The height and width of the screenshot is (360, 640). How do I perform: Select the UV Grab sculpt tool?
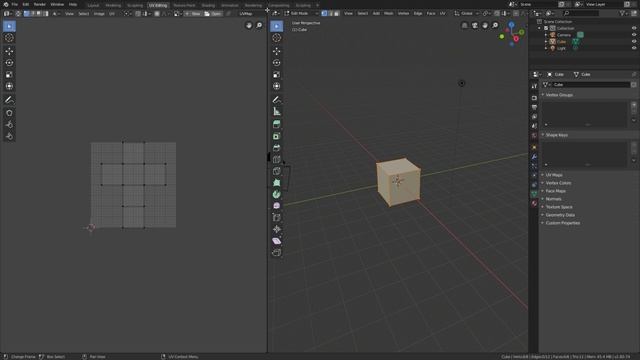coord(9,113)
